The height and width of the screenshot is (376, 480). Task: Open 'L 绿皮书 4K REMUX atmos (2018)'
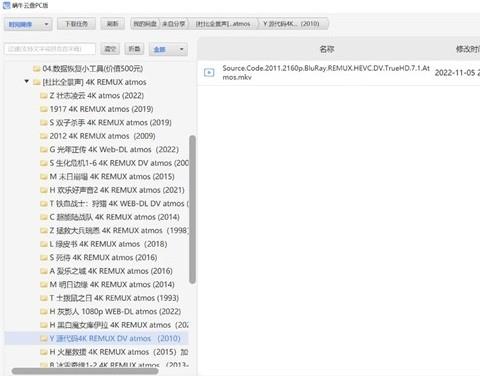(108, 244)
